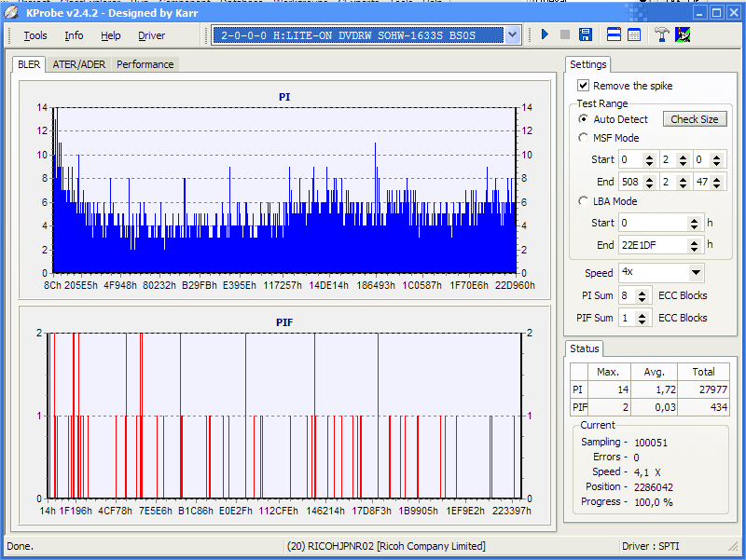Save results with the floppy disk icon

click(586, 34)
